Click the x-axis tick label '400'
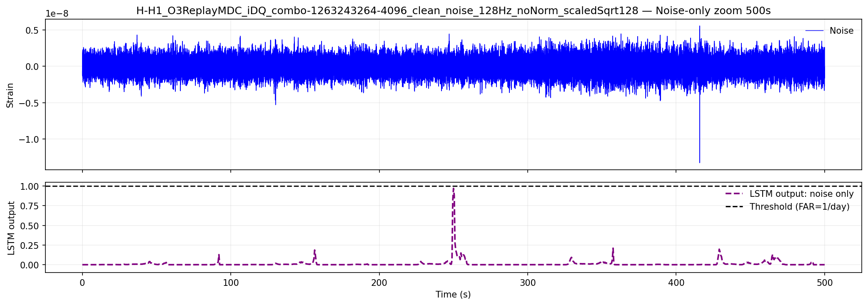Viewport: 868px width, 305px height. (x=676, y=283)
